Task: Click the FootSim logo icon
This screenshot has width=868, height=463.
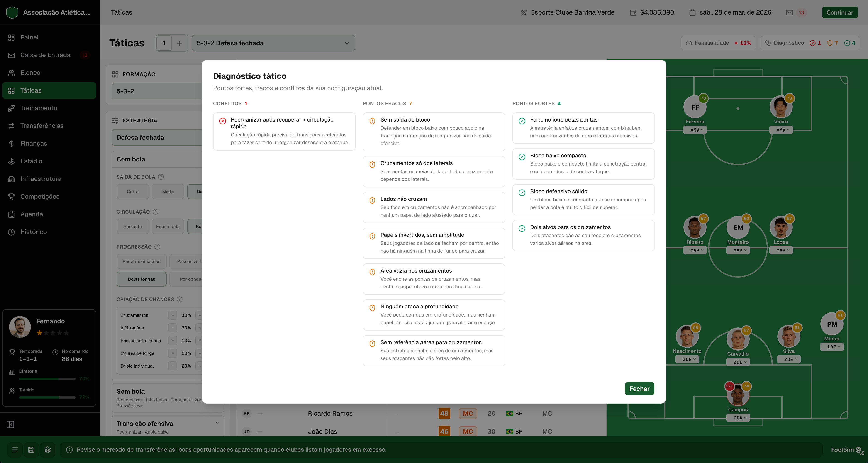Action: (860, 450)
